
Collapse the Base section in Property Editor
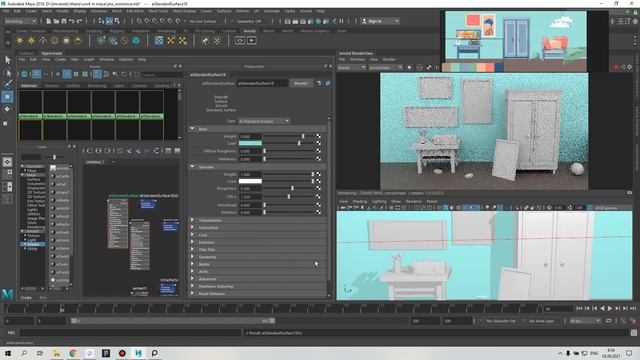pos(192,129)
